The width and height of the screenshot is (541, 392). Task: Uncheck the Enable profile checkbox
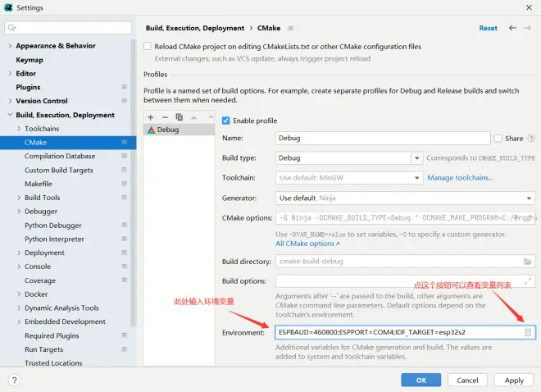225,121
